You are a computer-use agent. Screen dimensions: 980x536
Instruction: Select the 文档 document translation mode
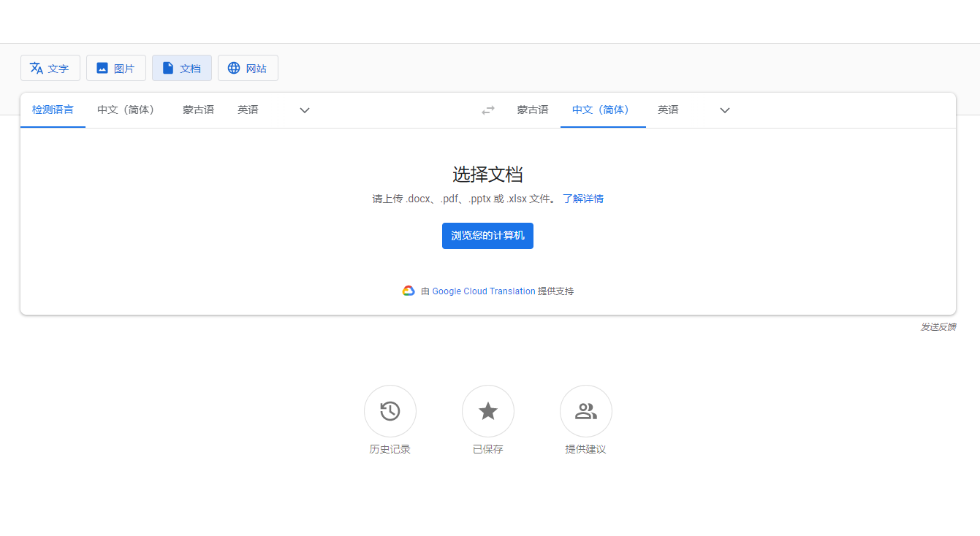coord(182,68)
